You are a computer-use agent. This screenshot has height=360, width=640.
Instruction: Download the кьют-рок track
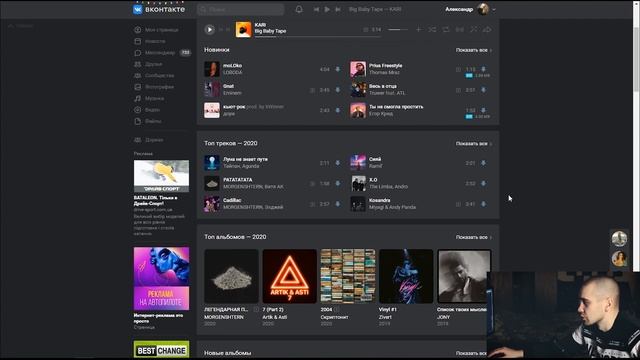tap(338, 110)
